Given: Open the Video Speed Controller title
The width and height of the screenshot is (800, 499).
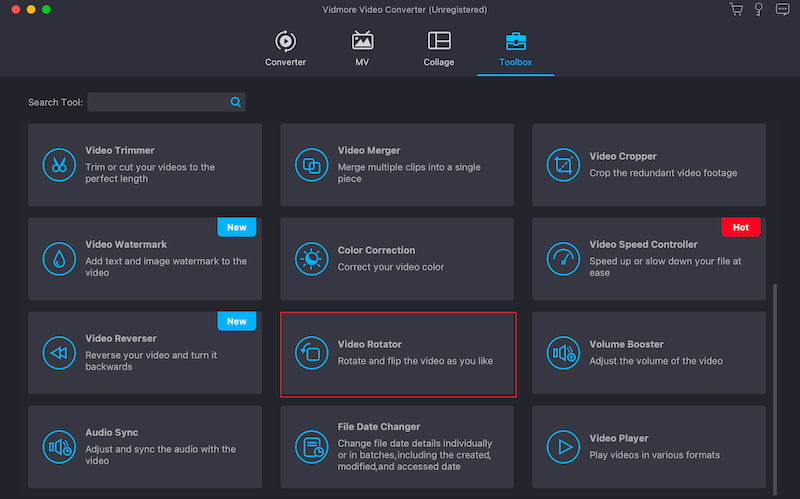Looking at the screenshot, I should pos(643,244).
